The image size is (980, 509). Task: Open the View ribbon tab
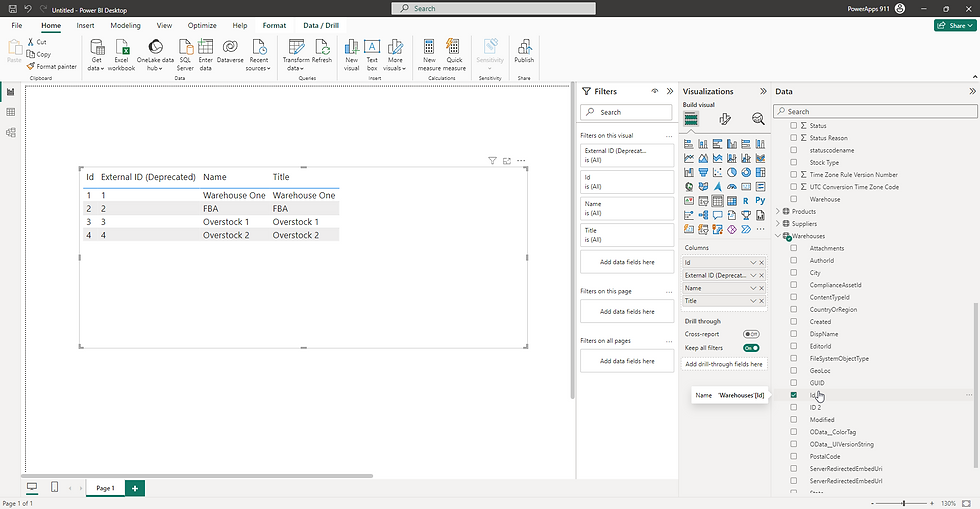click(164, 26)
